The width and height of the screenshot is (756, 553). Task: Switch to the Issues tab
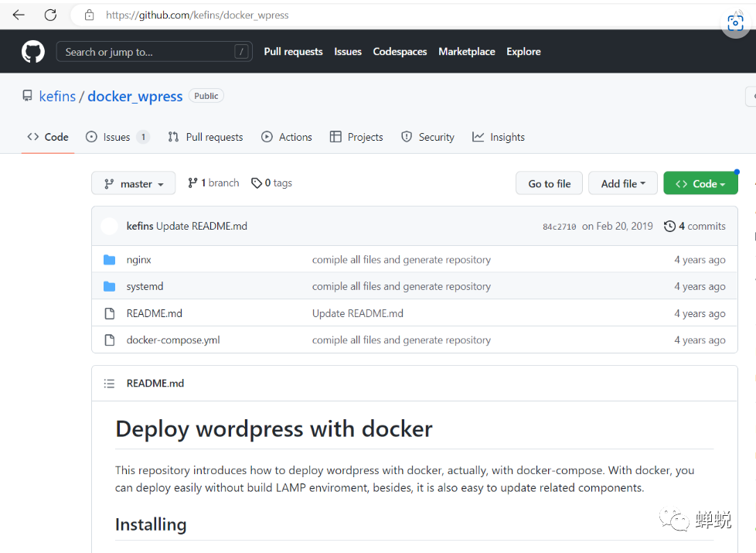(117, 137)
